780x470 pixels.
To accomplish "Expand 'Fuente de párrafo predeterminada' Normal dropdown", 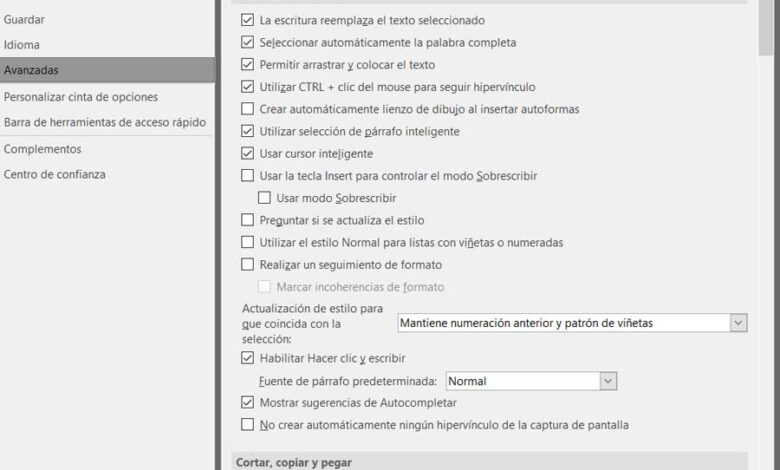I will point(608,381).
